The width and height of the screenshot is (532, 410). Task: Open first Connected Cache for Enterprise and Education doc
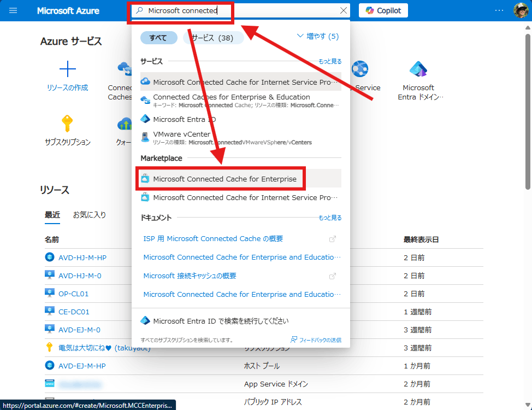point(241,257)
